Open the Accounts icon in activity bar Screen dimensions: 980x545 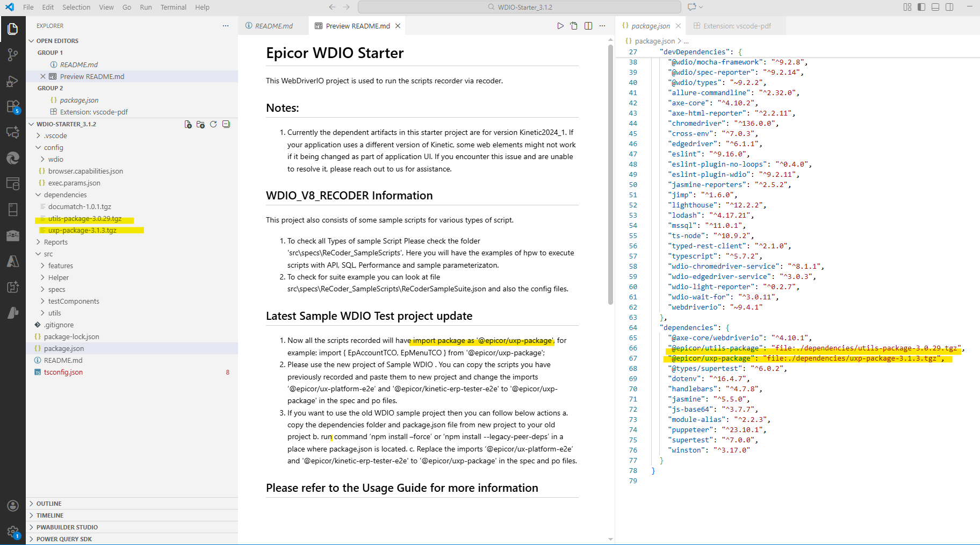pyautogui.click(x=12, y=506)
